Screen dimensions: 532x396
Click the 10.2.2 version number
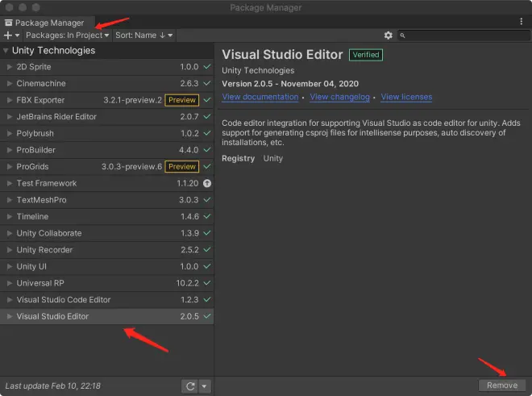coord(187,283)
